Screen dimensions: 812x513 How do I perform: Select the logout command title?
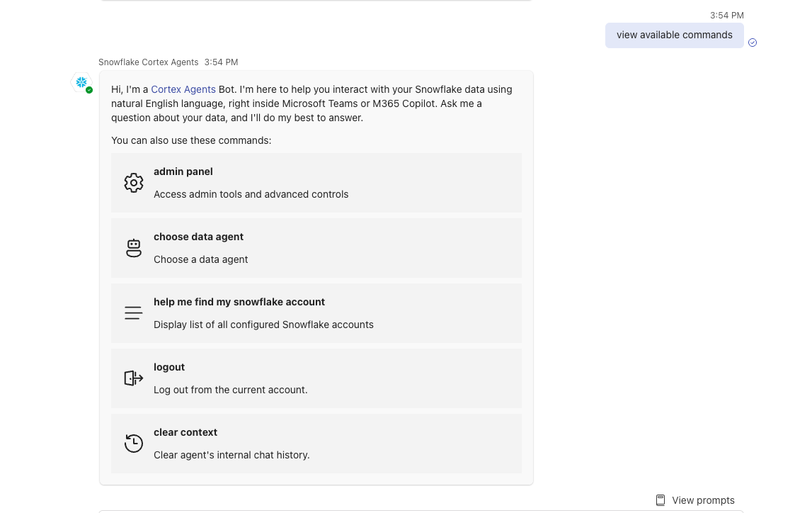tap(169, 367)
